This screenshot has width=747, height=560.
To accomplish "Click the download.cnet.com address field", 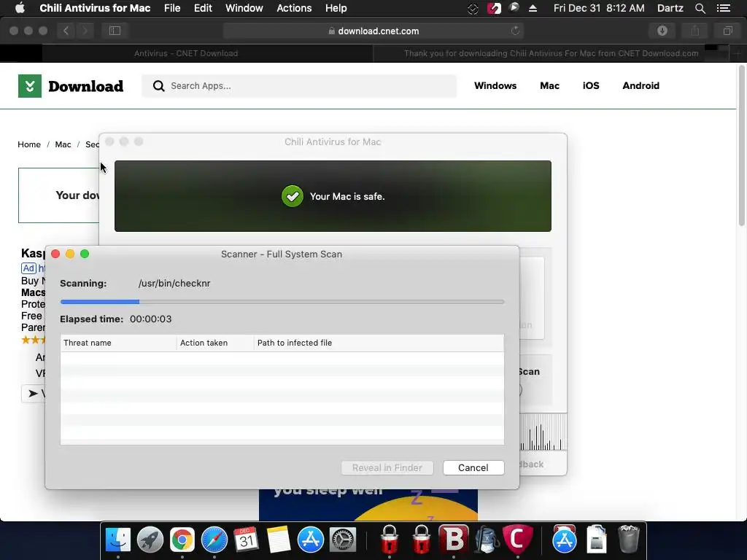I will point(373,31).
